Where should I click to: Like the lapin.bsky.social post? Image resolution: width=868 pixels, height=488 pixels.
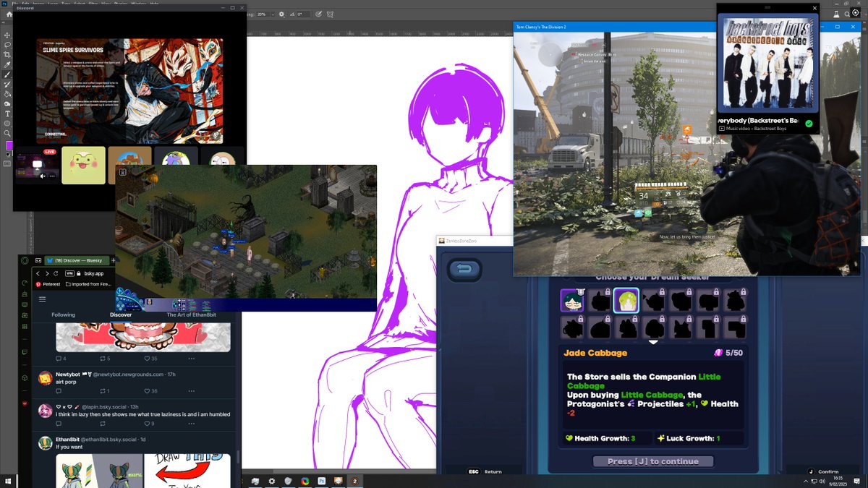click(149, 424)
